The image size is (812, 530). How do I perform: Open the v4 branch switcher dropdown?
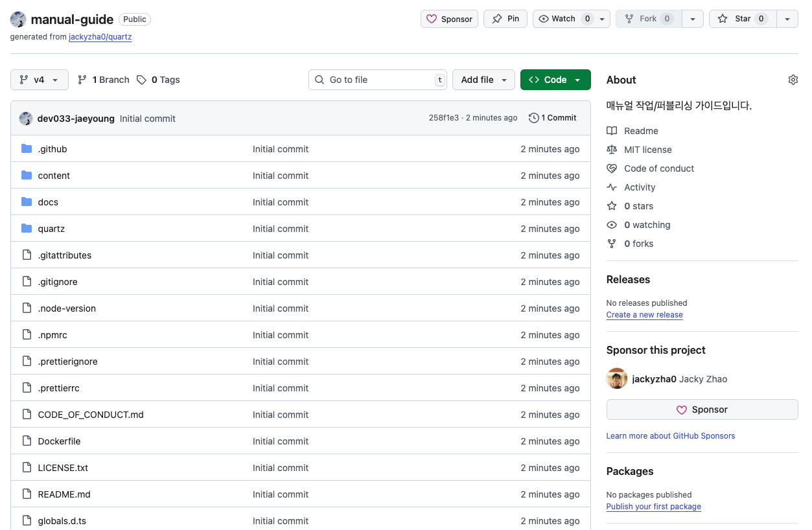(39, 80)
